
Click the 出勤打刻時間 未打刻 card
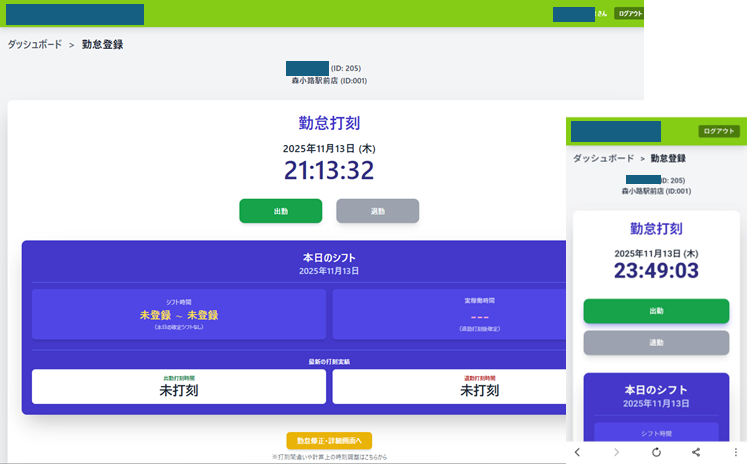pyautogui.click(x=179, y=387)
